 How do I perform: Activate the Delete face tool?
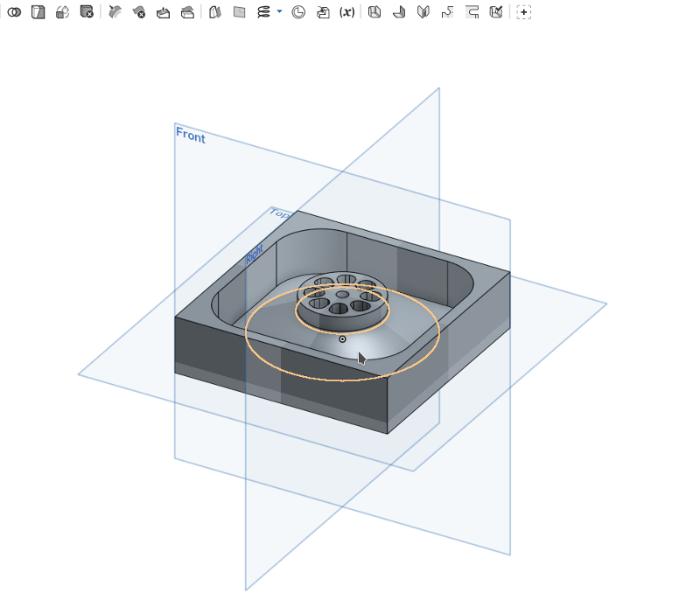[x=139, y=12]
